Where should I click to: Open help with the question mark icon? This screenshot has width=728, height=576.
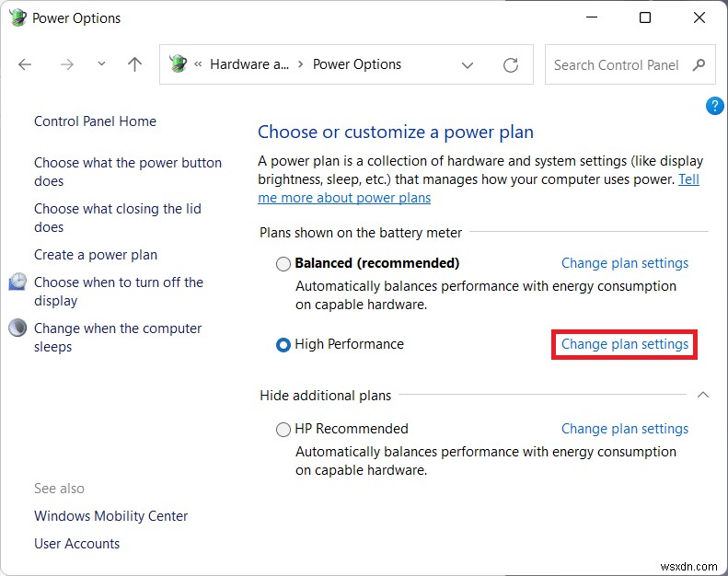click(714, 106)
